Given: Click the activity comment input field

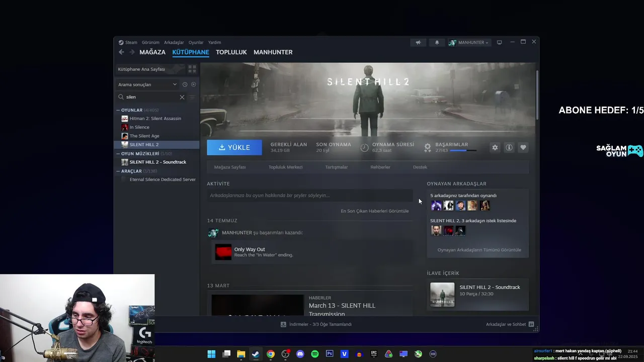Looking at the screenshot, I should (x=310, y=196).
